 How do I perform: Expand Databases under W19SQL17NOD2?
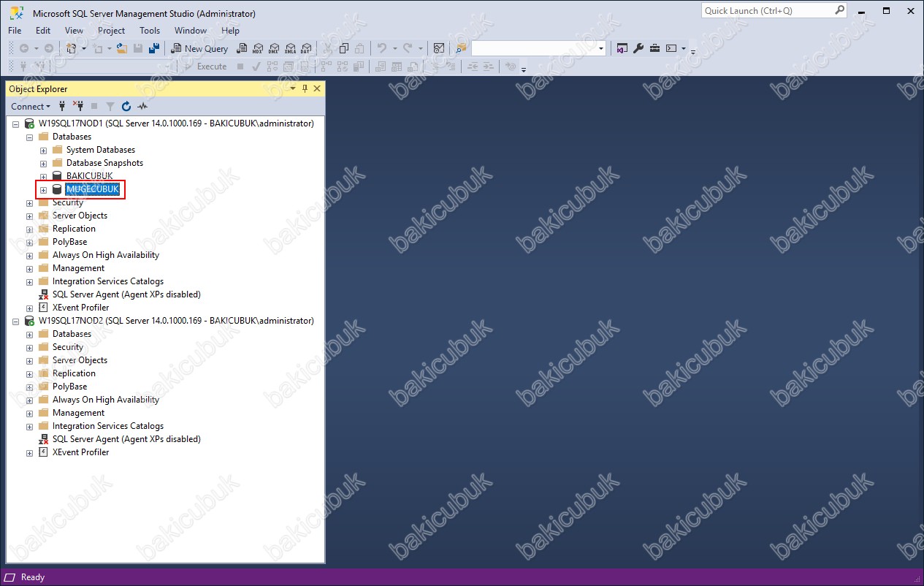(29, 335)
